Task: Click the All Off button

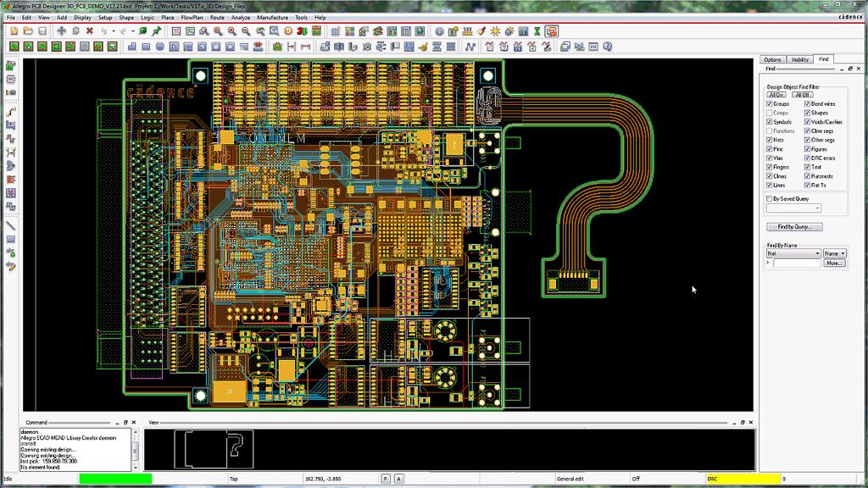Action: point(802,95)
